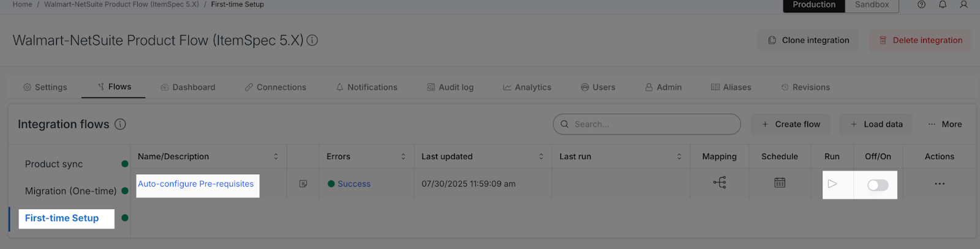The width and height of the screenshot is (980, 249).
Task: Open the Dashboard tab
Action: pyautogui.click(x=188, y=87)
